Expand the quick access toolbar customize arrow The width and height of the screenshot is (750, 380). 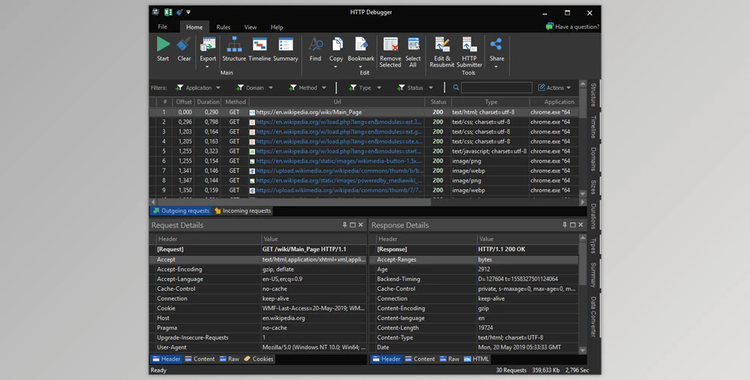point(188,12)
